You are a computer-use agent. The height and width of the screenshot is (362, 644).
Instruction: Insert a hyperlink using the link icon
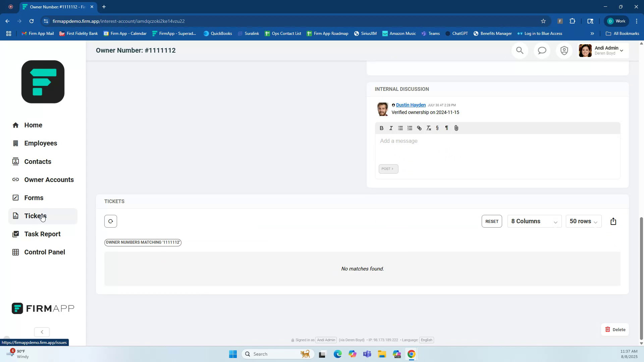click(x=419, y=128)
